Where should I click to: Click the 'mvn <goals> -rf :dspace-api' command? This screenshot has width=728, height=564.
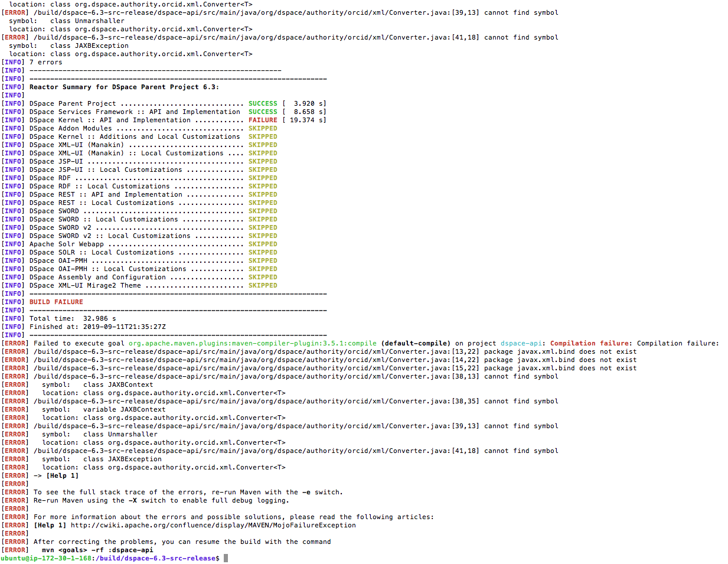[97, 550]
